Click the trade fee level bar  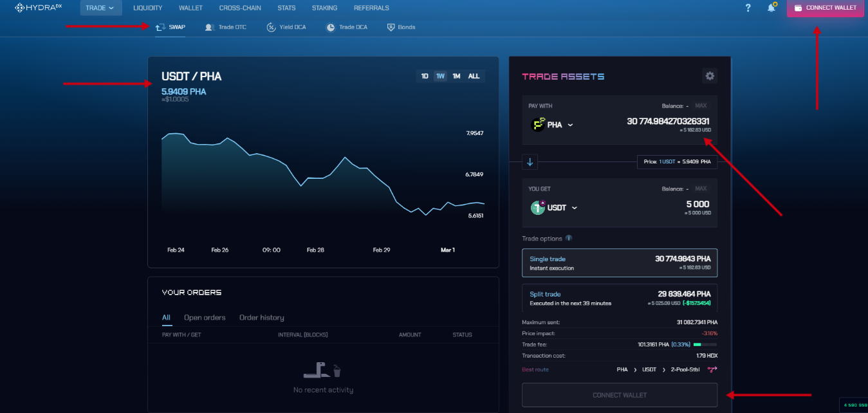click(x=706, y=345)
